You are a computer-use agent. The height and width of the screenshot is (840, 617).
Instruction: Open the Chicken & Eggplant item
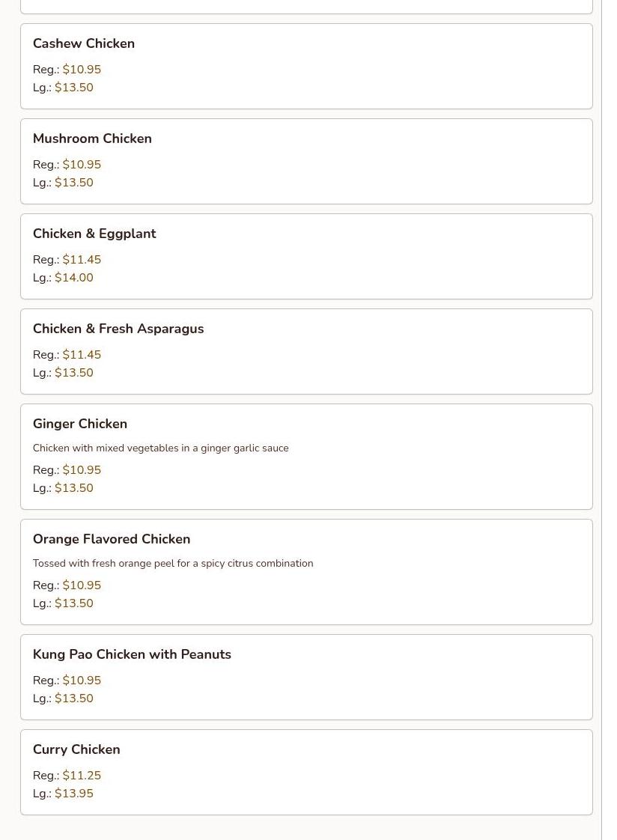pyautogui.click(x=94, y=234)
